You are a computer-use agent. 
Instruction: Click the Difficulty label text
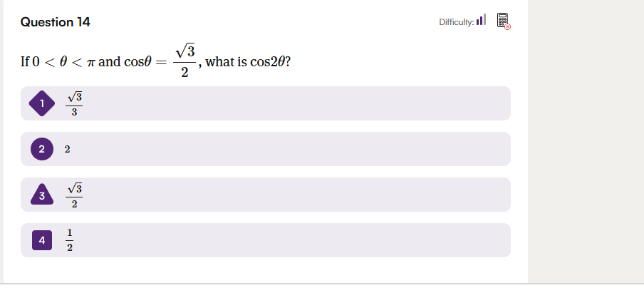(x=456, y=22)
